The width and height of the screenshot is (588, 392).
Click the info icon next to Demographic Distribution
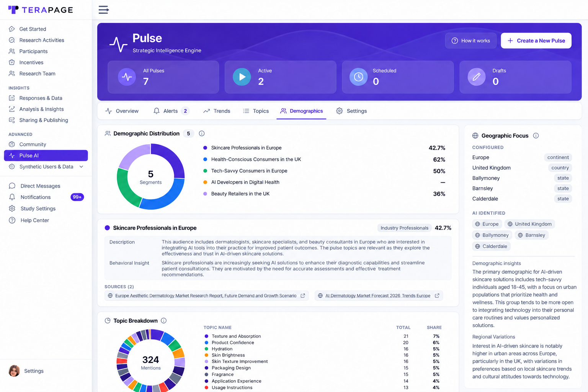click(x=202, y=134)
